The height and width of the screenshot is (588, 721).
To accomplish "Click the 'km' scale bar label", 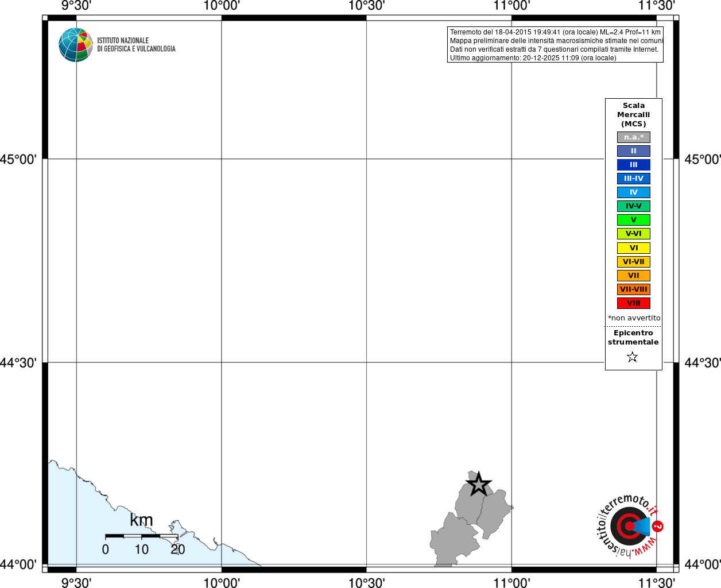I will click(141, 520).
